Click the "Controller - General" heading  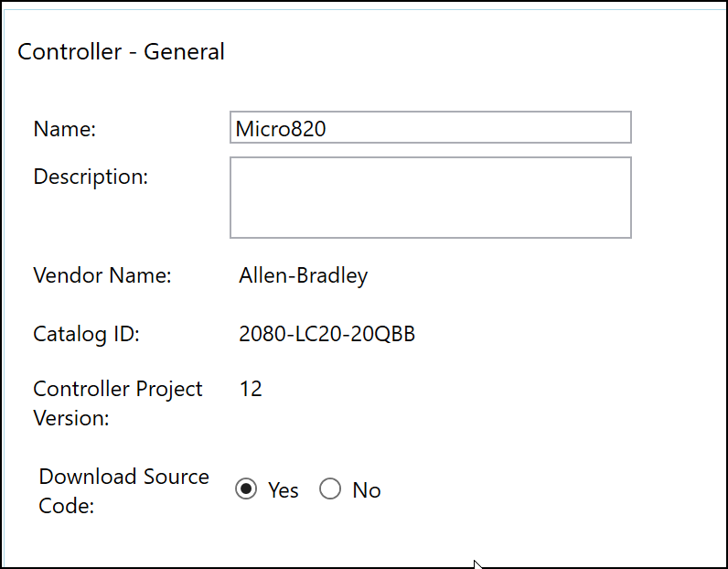pos(122,51)
